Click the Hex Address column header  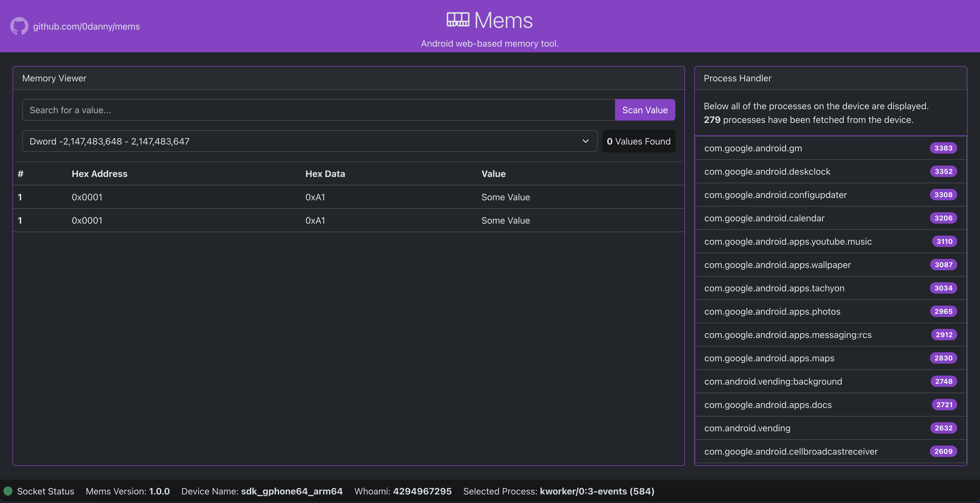coord(99,174)
